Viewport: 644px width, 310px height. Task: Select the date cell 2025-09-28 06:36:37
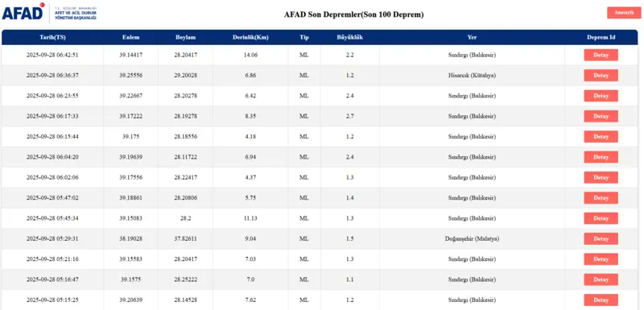pyautogui.click(x=52, y=76)
